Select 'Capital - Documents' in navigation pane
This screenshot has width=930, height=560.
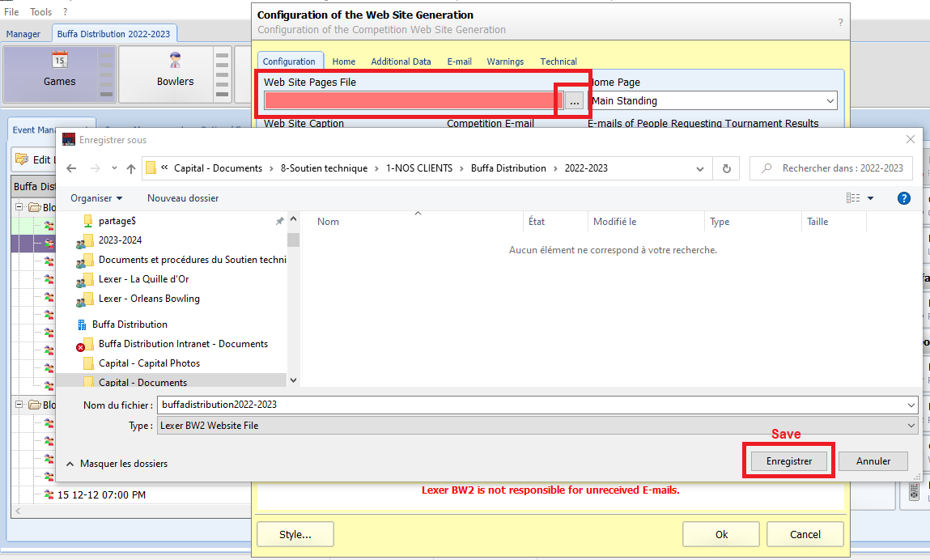click(x=142, y=382)
